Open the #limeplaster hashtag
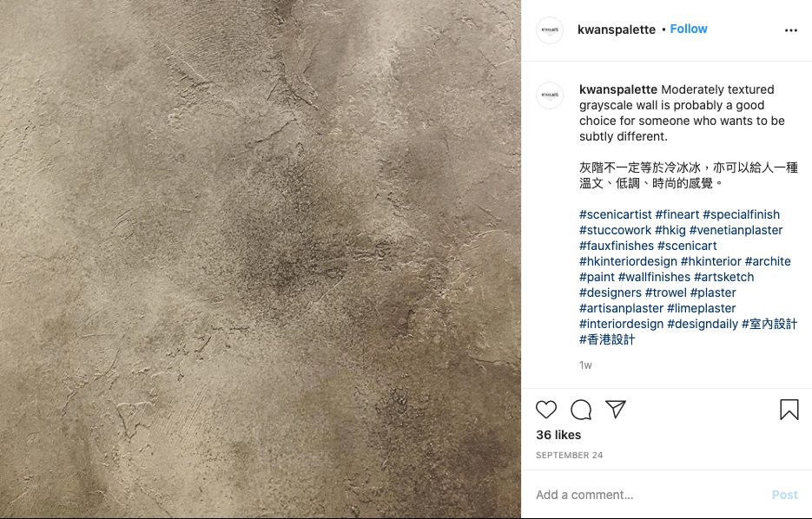Screen dimensions: 812x519 tap(701, 308)
